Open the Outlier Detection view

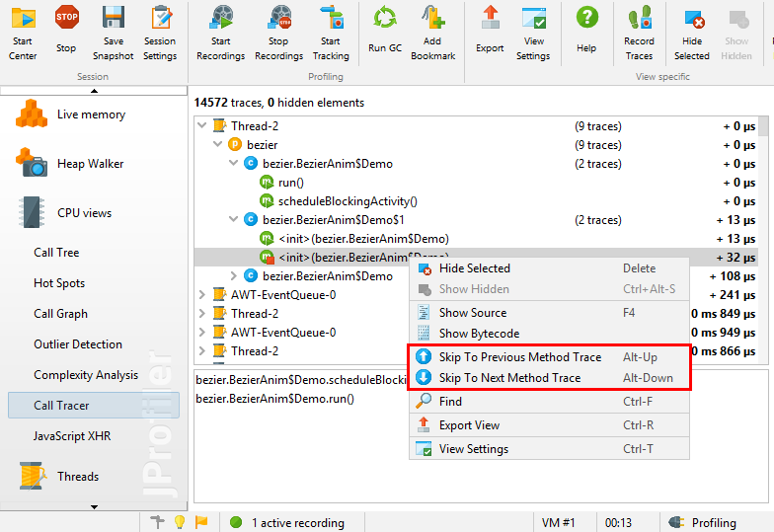point(78,343)
